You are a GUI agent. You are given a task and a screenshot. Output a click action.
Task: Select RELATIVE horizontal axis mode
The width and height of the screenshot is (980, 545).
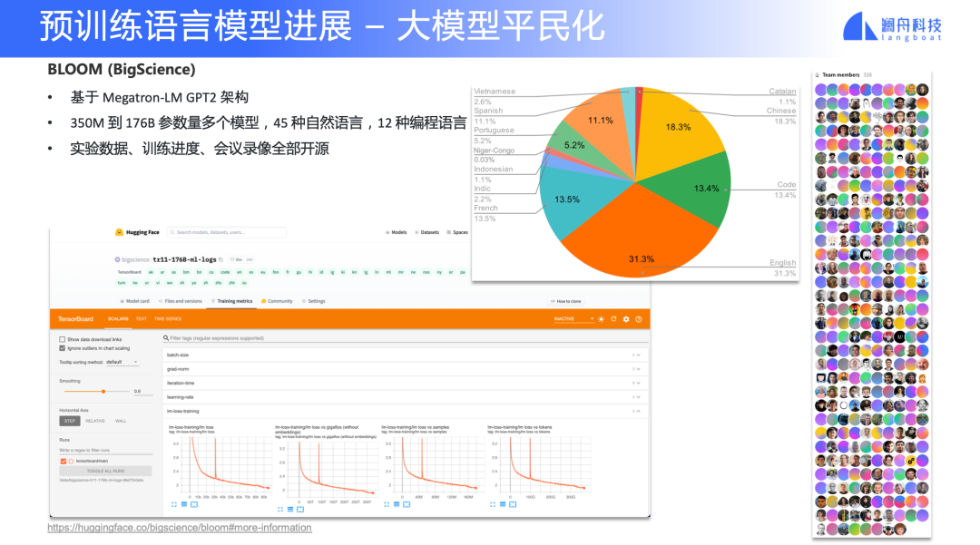pyautogui.click(x=95, y=421)
